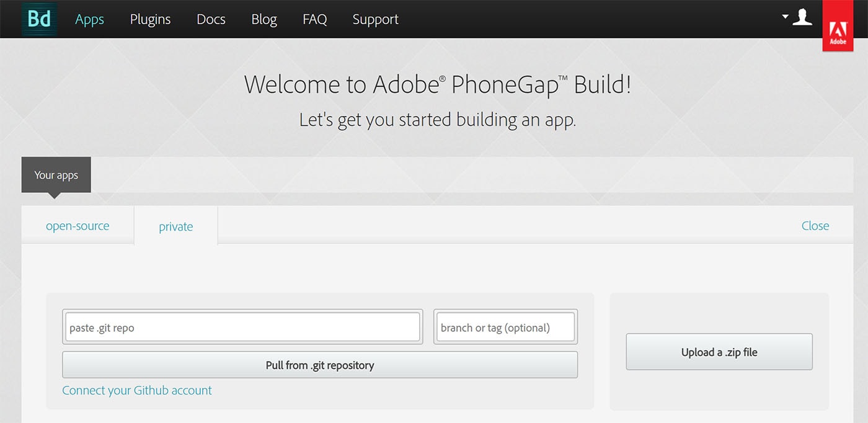Focus the paste .git repo field
This screenshot has height=423, width=868.
242,327
